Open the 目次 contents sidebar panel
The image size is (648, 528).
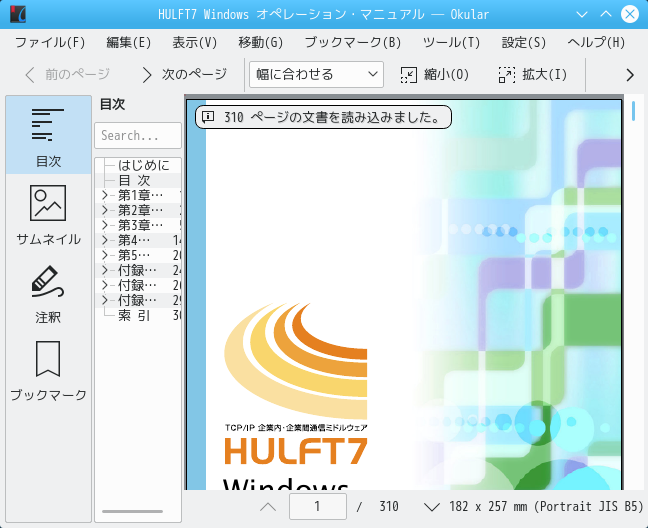48,135
